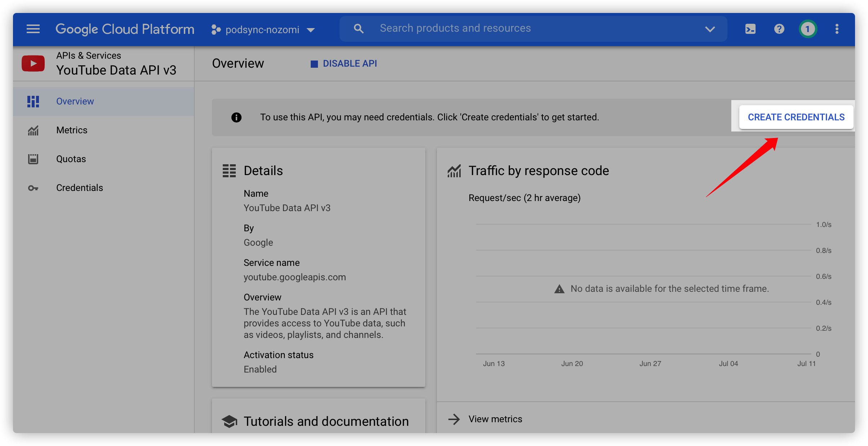Click the project selector hexagon icon
Screen dimensions: 868x446
click(216, 30)
